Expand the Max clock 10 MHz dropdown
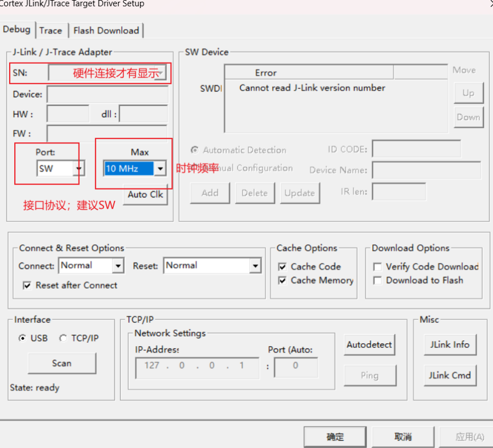The image size is (493, 448). (x=160, y=168)
